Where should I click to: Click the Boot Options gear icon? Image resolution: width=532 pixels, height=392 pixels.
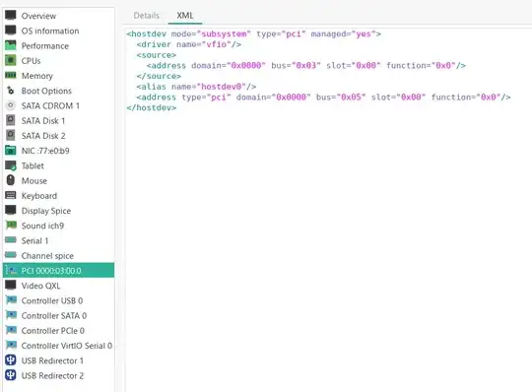11,91
